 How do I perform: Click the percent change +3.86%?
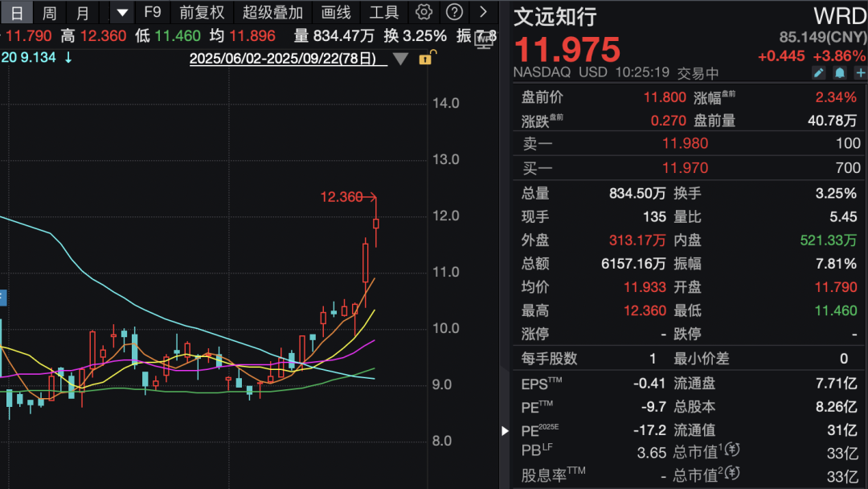838,56
